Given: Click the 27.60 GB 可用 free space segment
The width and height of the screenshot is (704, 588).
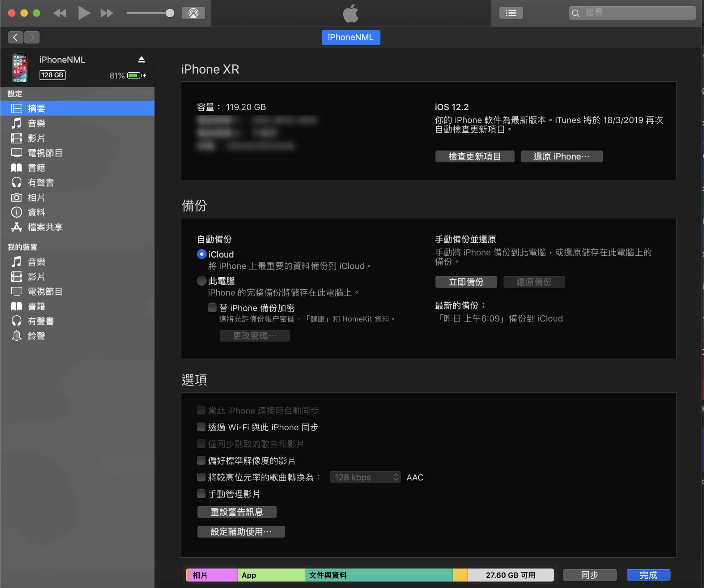Looking at the screenshot, I should coord(511,575).
